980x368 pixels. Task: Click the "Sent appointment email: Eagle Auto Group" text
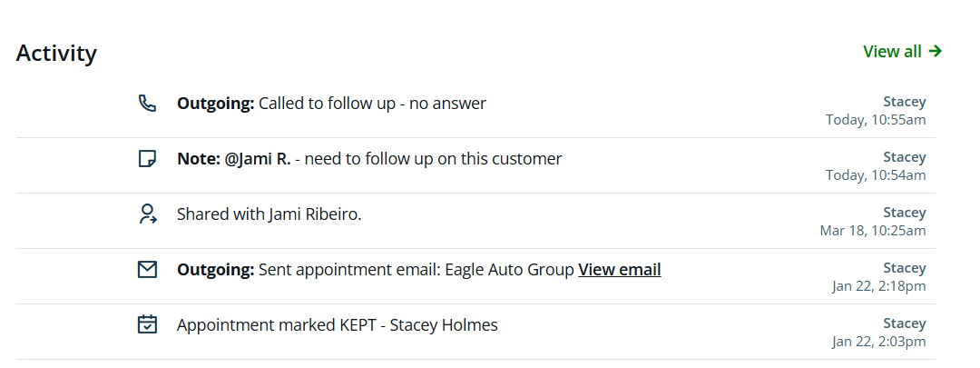tap(416, 270)
